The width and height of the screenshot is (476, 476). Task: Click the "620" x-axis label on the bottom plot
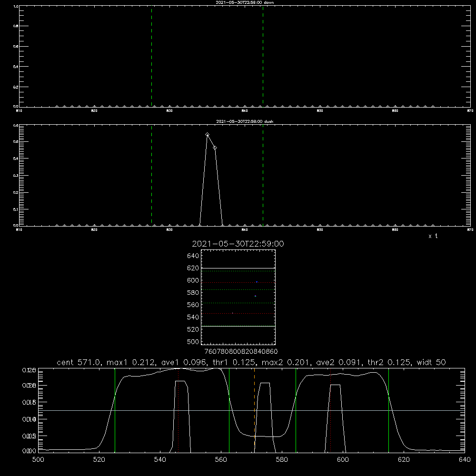[x=404, y=460]
